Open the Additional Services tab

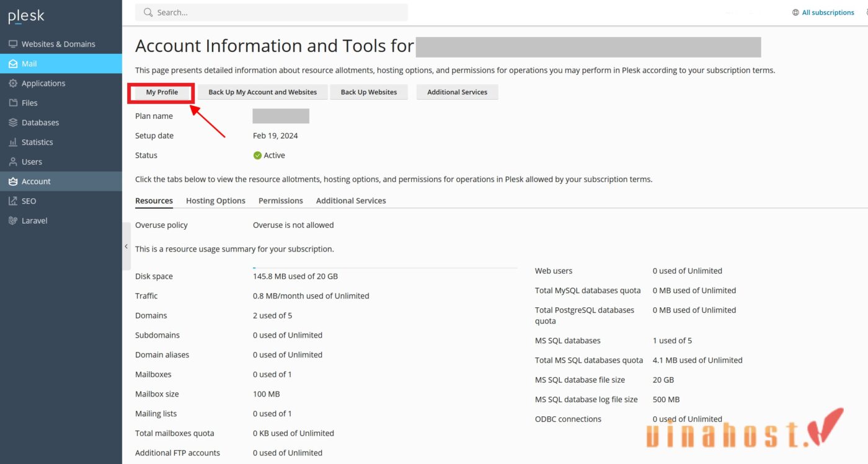tap(351, 201)
